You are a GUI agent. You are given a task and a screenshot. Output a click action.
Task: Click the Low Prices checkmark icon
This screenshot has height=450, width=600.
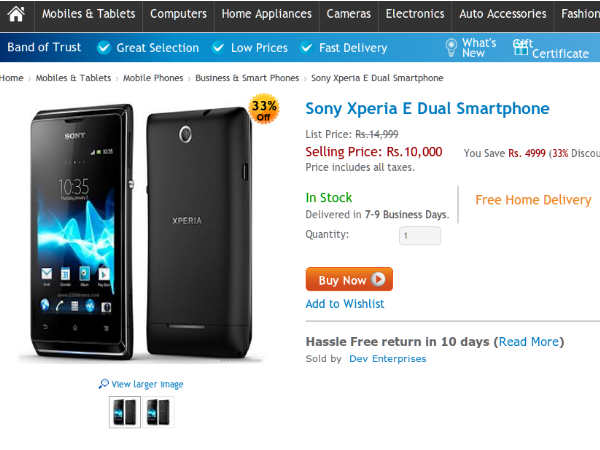tap(218, 48)
